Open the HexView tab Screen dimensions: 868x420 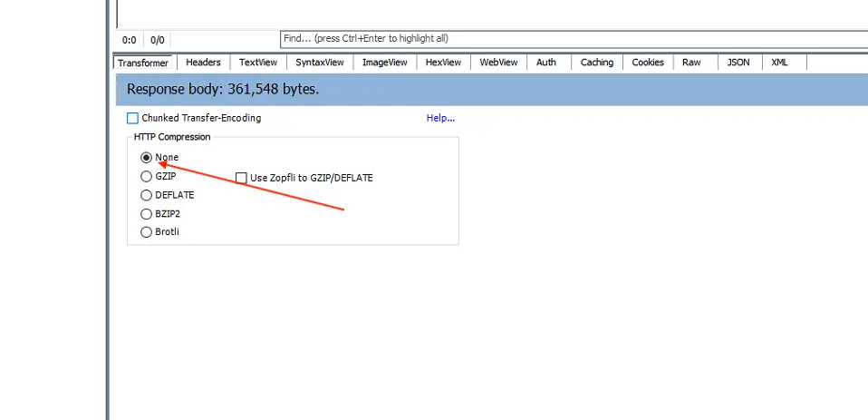(443, 62)
